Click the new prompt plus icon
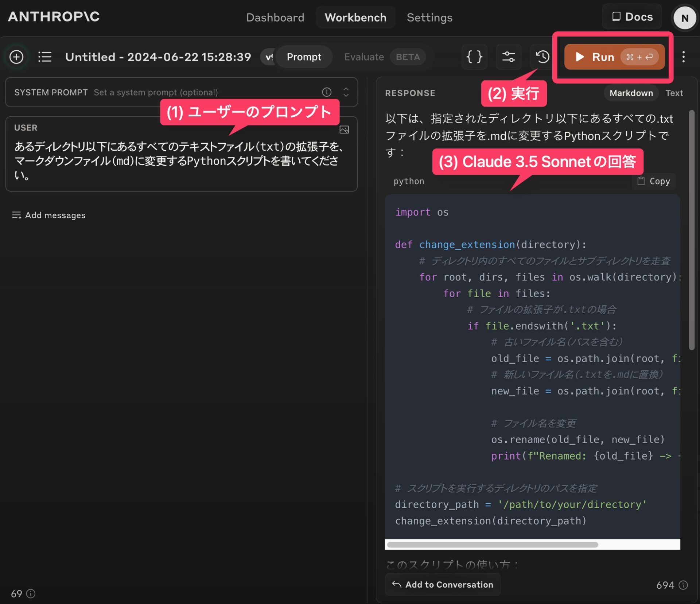700x604 pixels. point(16,57)
